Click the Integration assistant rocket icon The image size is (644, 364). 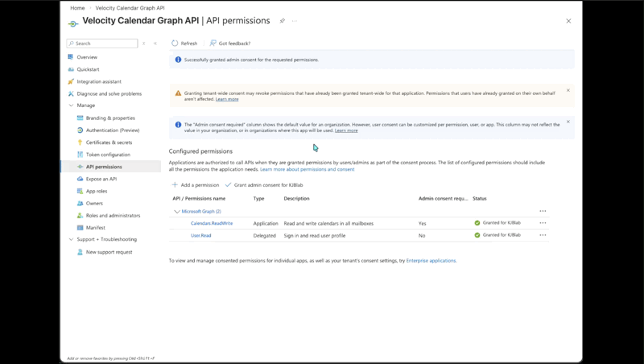pyautogui.click(x=71, y=81)
